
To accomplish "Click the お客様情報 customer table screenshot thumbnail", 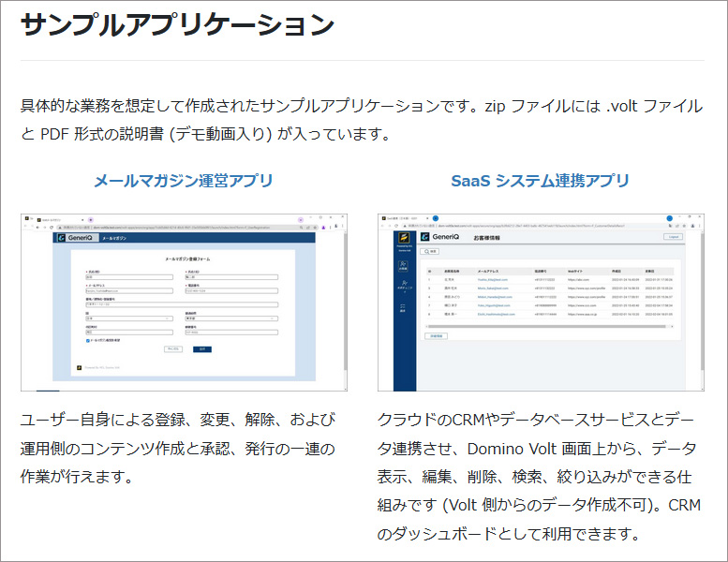I will coord(541,303).
